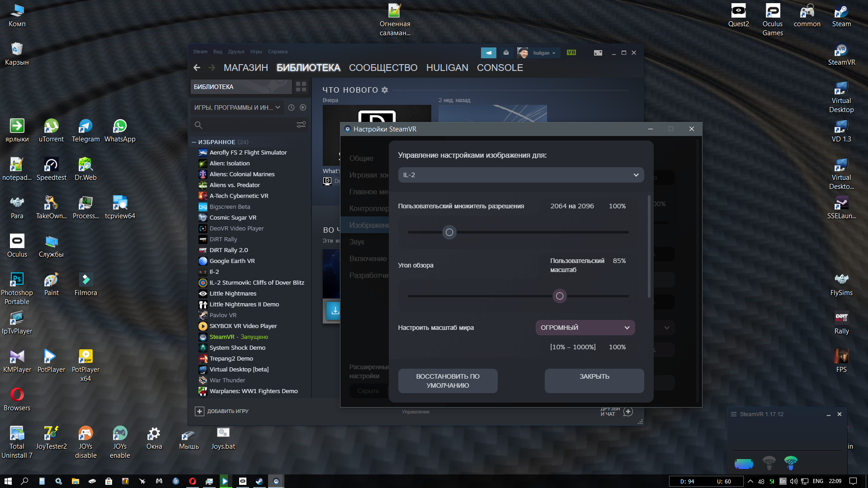Launch SteamVR desktop shortcut
This screenshot has height=488, width=868.
841,54
